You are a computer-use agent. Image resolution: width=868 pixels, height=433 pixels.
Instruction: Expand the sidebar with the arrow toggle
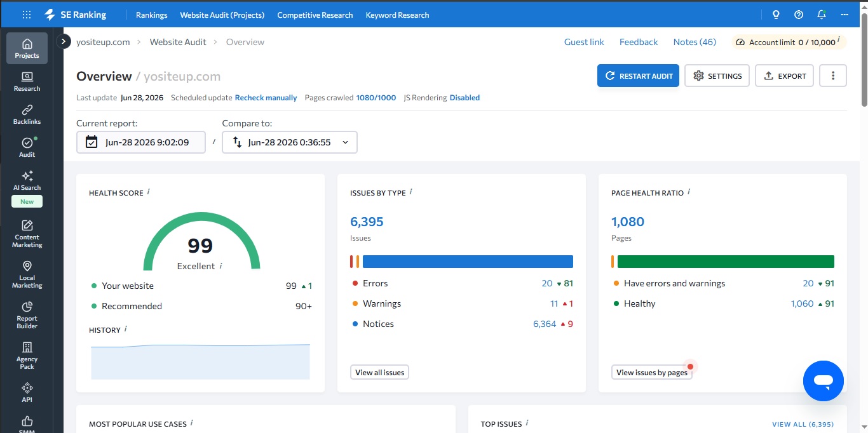coord(64,42)
